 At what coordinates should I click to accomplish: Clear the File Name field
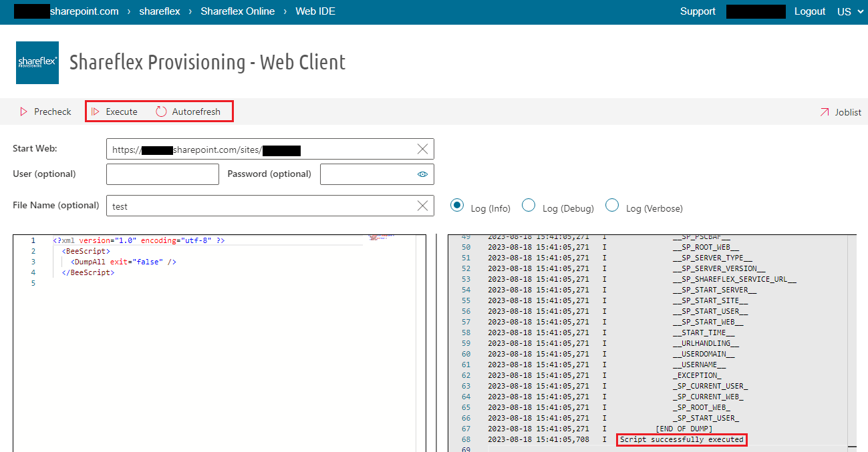point(422,206)
